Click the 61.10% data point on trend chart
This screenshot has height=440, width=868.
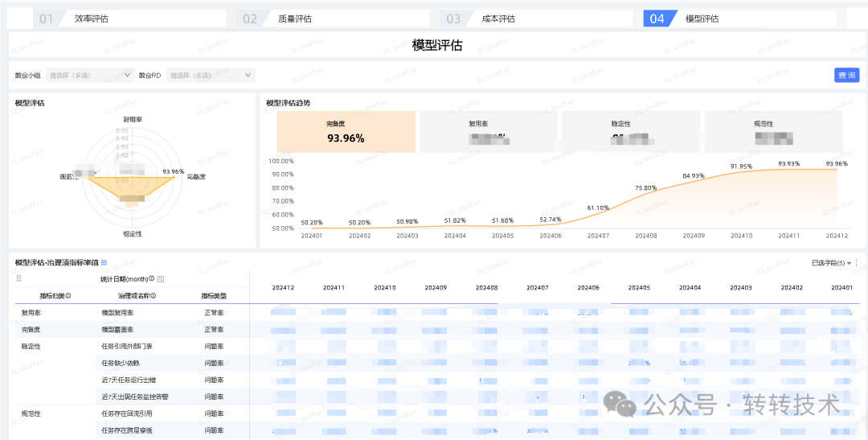tap(598, 213)
